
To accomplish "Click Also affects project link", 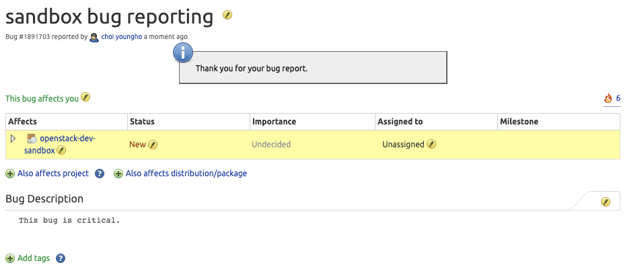I will (53, 173).
